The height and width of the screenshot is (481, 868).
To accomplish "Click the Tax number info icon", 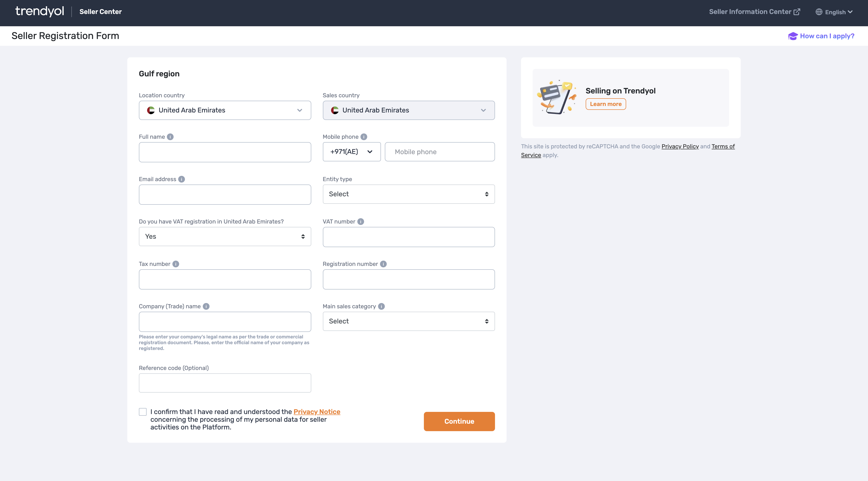I will click(x=176, y=264).
